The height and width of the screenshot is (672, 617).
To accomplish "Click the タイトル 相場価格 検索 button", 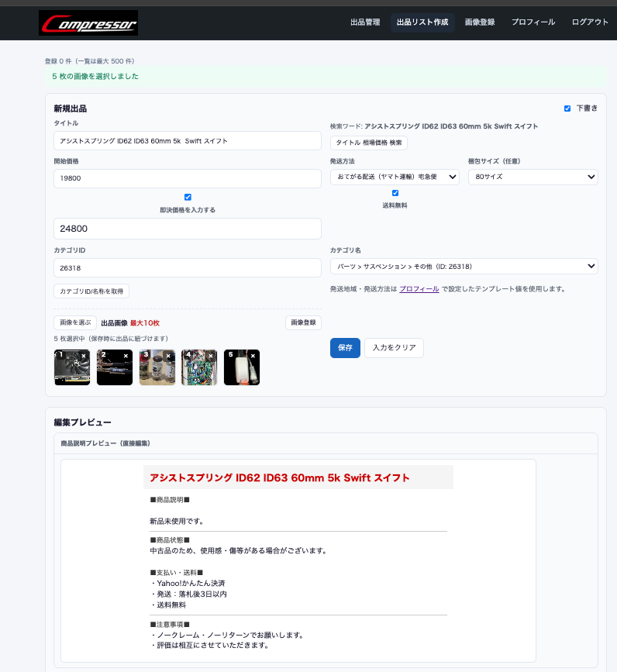I will (369, 143).
